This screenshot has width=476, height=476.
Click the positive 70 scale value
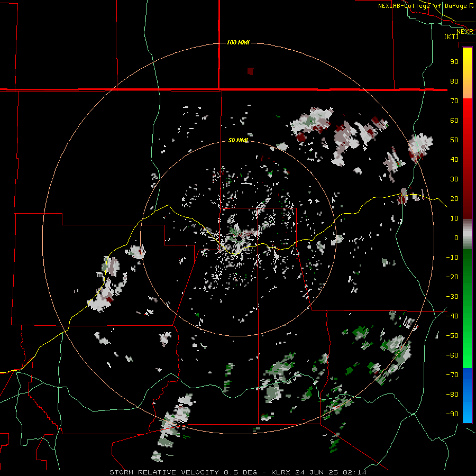tap(454, 101)
